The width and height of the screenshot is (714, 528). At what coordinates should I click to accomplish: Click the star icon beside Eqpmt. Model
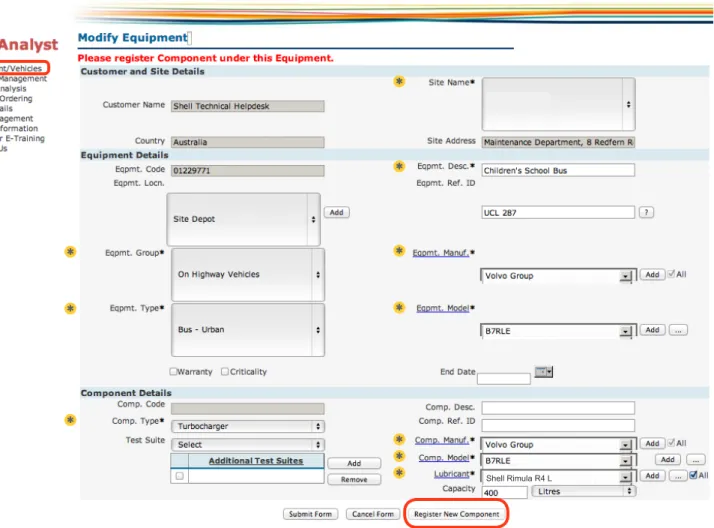[399, 307]
